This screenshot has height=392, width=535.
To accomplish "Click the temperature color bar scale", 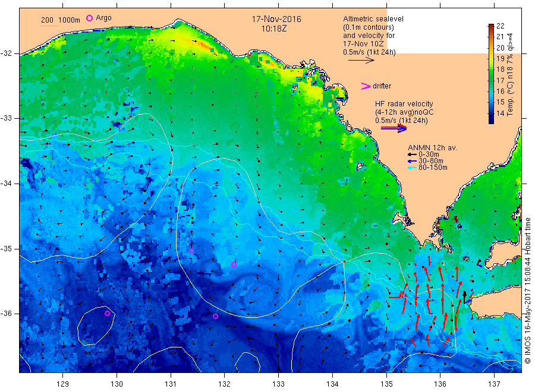I will [x=491, y=74].
